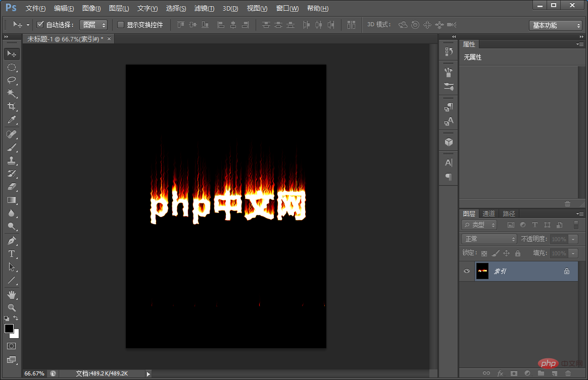Click the foreground color swatch

point(9,329)
